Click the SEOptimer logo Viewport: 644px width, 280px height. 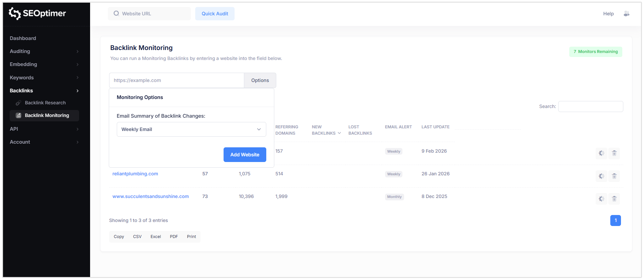[37, 13]
